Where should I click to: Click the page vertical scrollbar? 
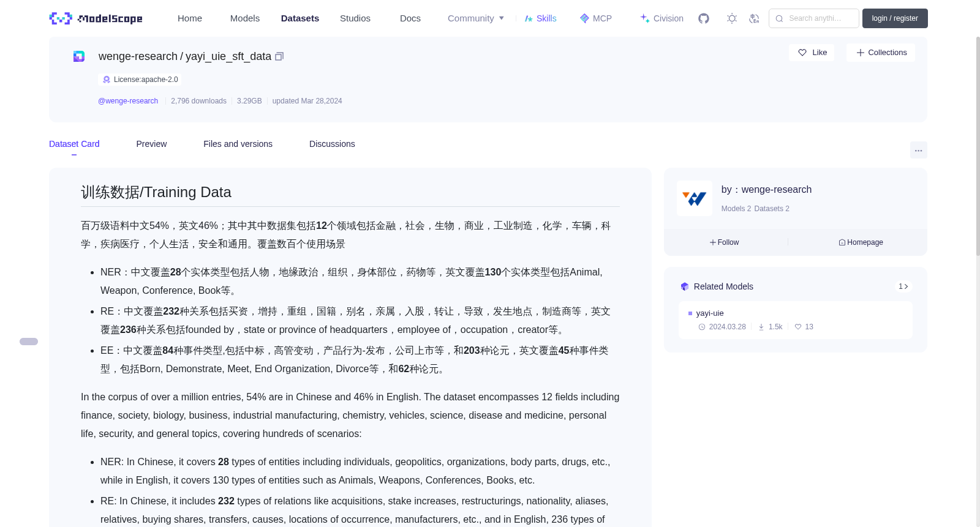tap(978, 147)
